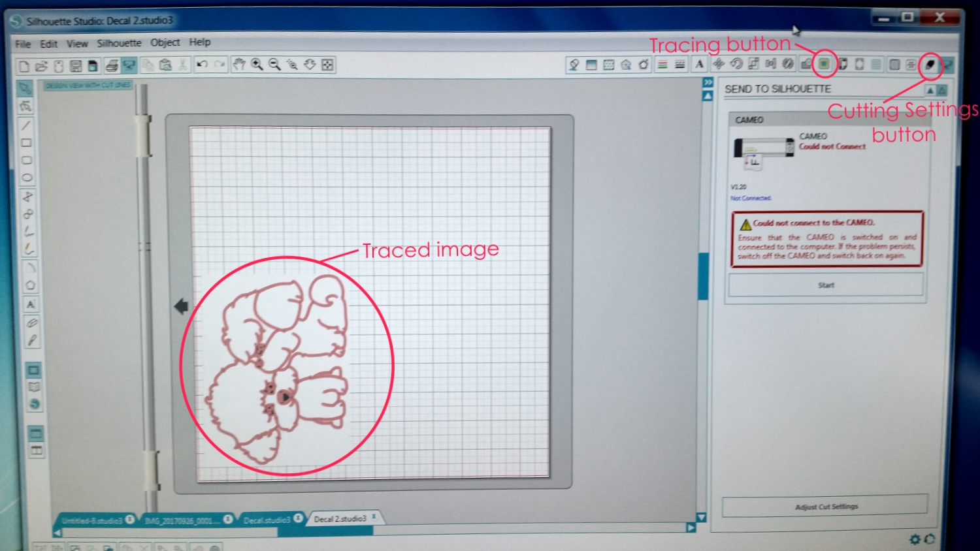Click the 'Design View With Cut Lines' label

click(88, 86)
